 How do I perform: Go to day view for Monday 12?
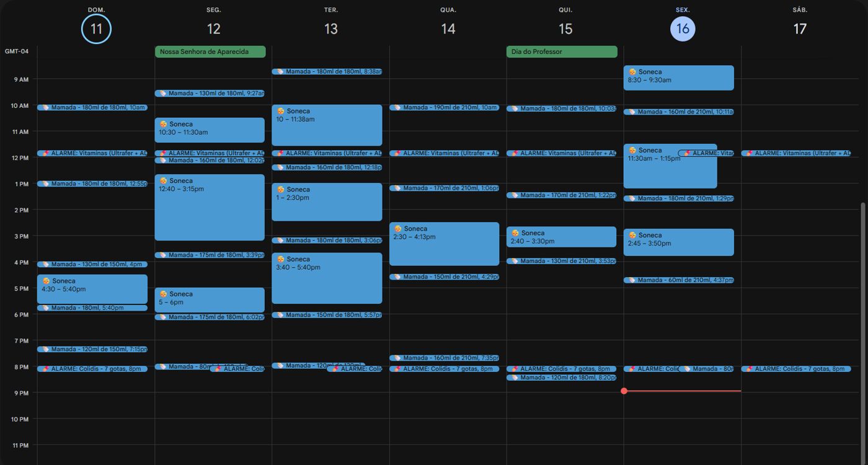pos(213,29)
